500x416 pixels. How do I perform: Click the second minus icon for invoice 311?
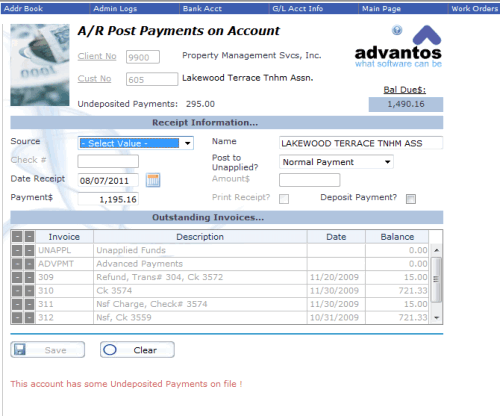point(29,304)
